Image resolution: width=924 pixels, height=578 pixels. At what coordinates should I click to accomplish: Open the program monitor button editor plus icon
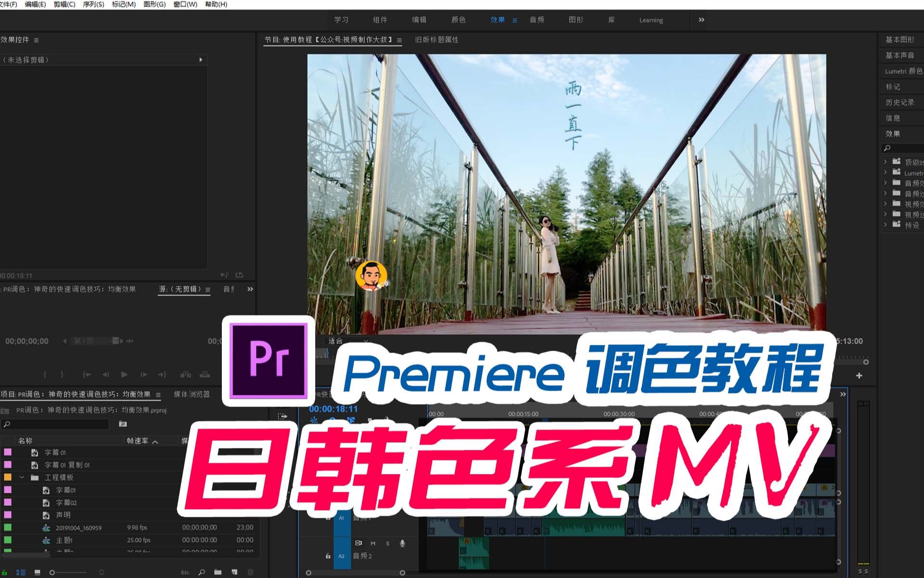click(859, 376)
